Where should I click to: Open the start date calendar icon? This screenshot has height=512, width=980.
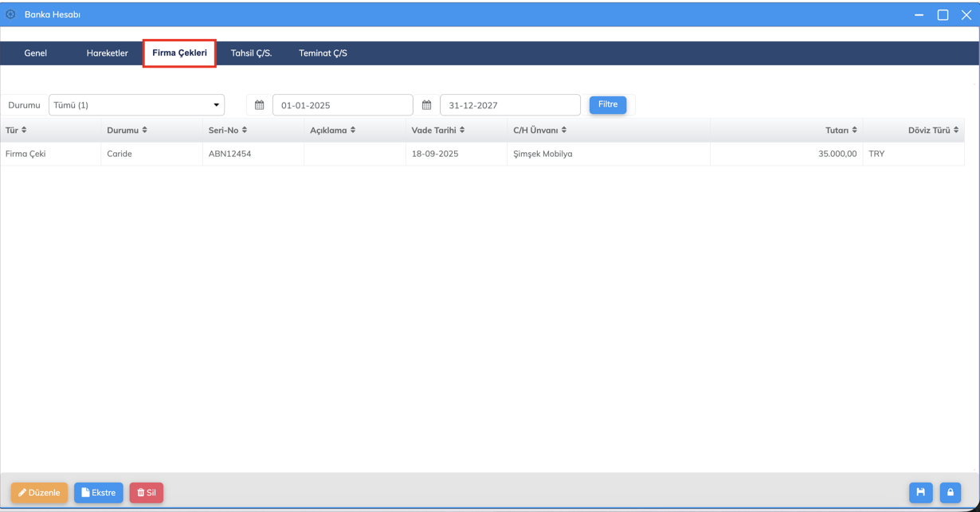click(259, 105)
